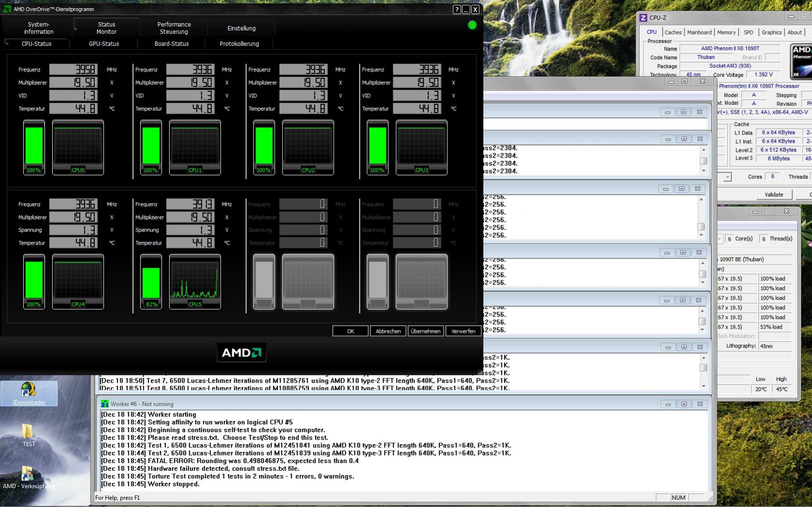Open the Mainboard tab in CPU-Z
The width and height of the screenshot is (812, 507).
699,32
